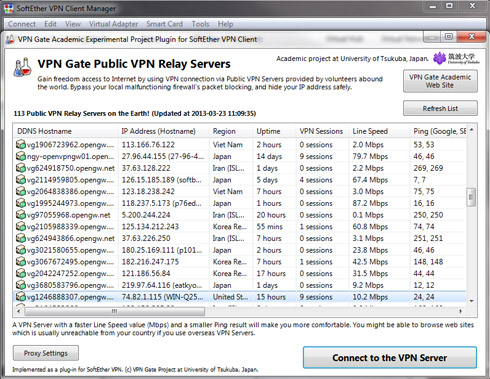Minimize the SoftEther VPN Client Manager window
490x379 pixels.
click(433, 6)
